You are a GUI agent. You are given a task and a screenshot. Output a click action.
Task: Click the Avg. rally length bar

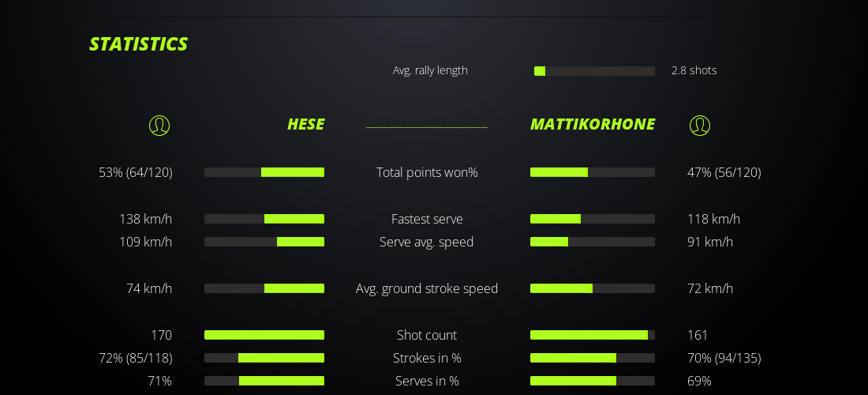(594, 71)
